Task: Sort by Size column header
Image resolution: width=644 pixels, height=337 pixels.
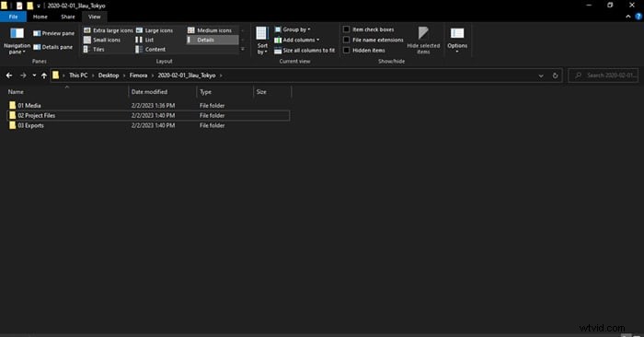Action: point(272,92)
